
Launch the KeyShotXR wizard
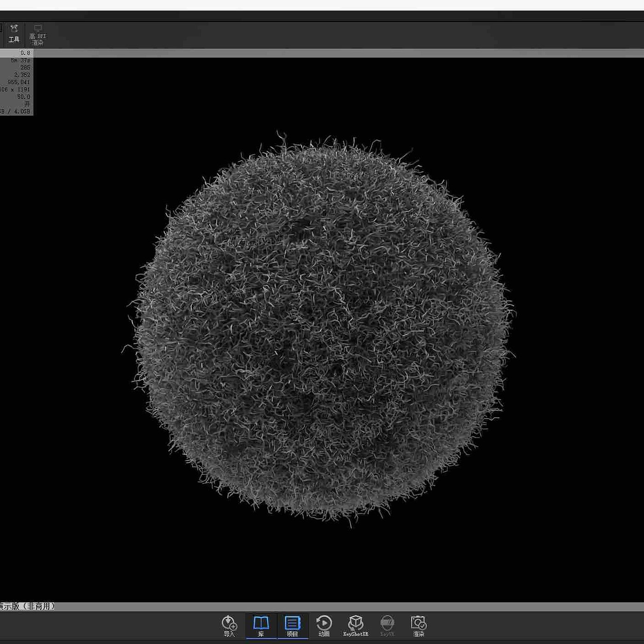click(356, 626)
